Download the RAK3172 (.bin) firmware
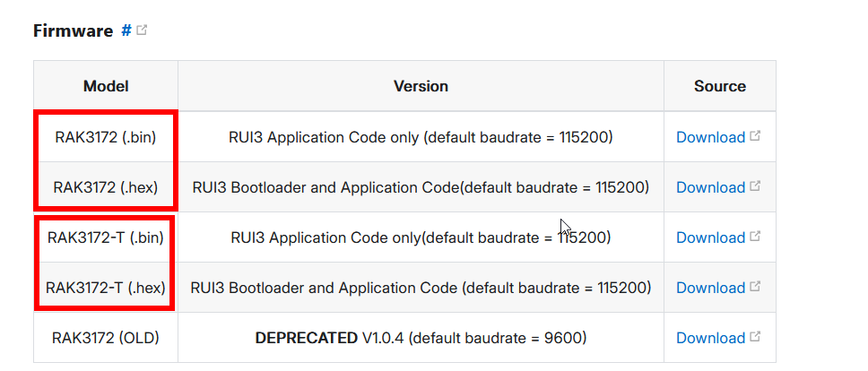This screenshot has width=868, height=371. click(710, 137)
